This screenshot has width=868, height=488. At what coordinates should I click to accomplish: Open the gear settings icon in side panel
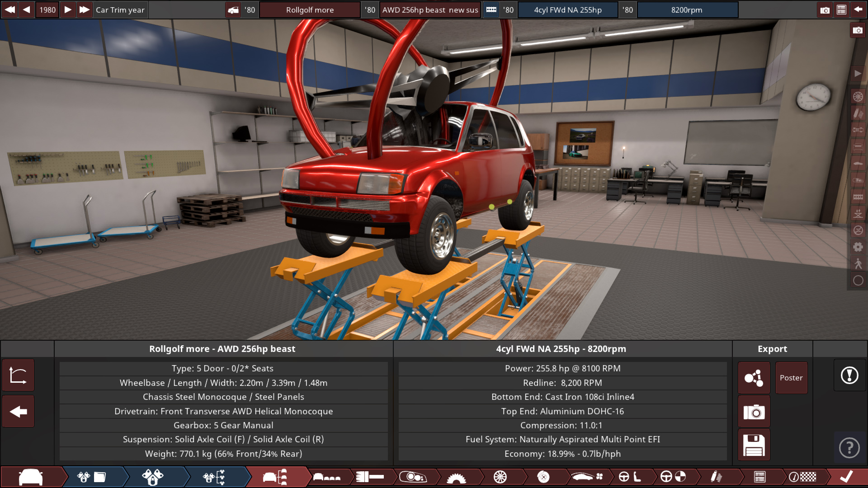pos(858,247)
